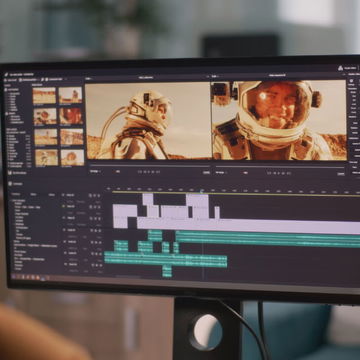
Task: Jump to first frame in source viewer transport
Action: [140, 172]
